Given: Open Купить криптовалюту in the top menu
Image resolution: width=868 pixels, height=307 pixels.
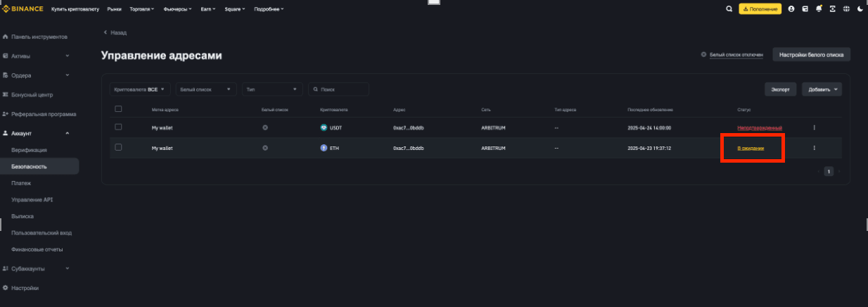Looking at the screenshot, I should click(75, 8).
